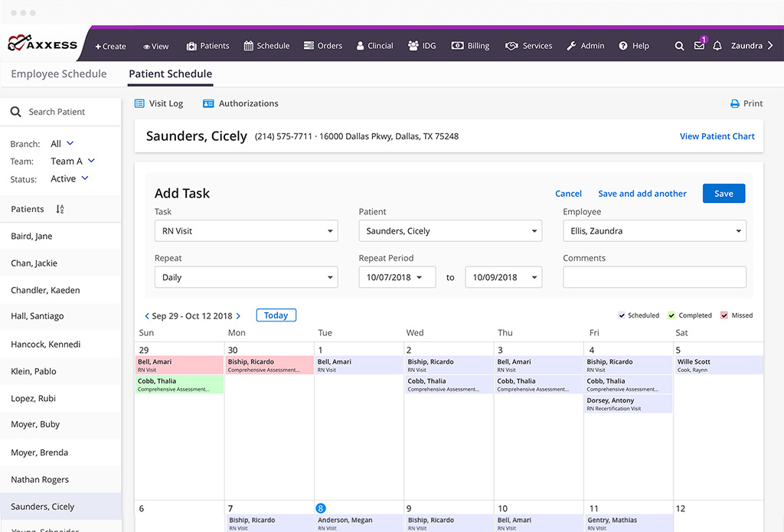Toggle the Completed legend checkbox

click(x=671, y=315)
